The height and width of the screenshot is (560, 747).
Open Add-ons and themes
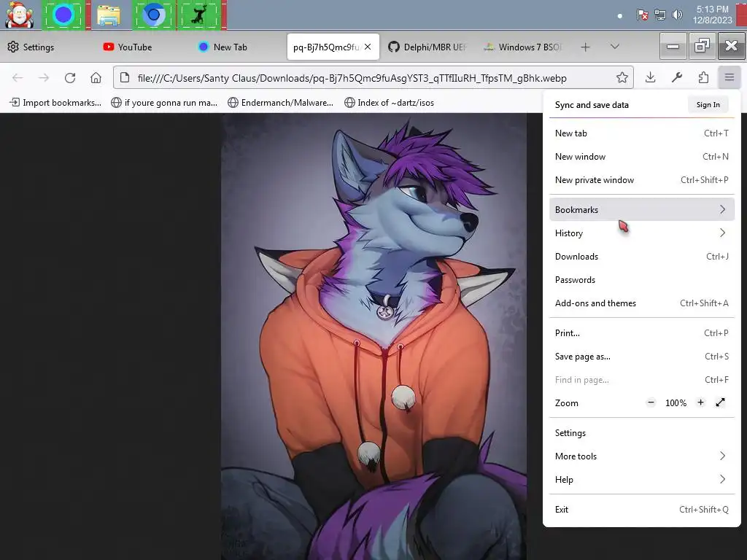[x=642, y=303]
